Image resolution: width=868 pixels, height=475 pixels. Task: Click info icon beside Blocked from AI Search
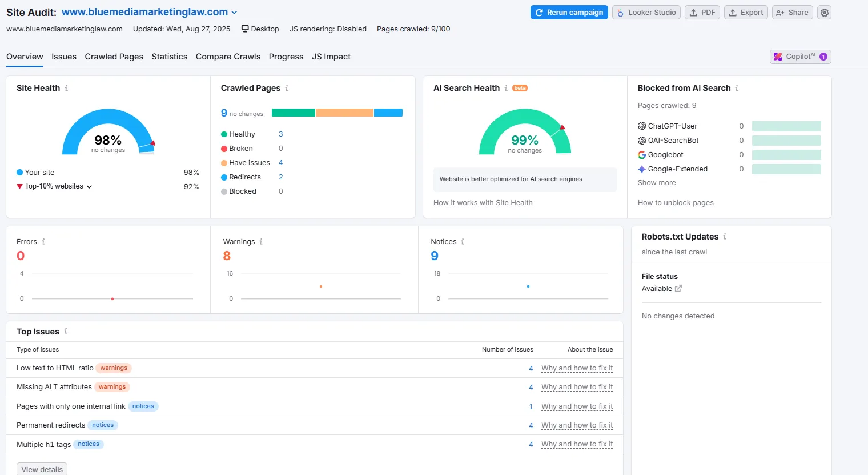tap(737, 88)
